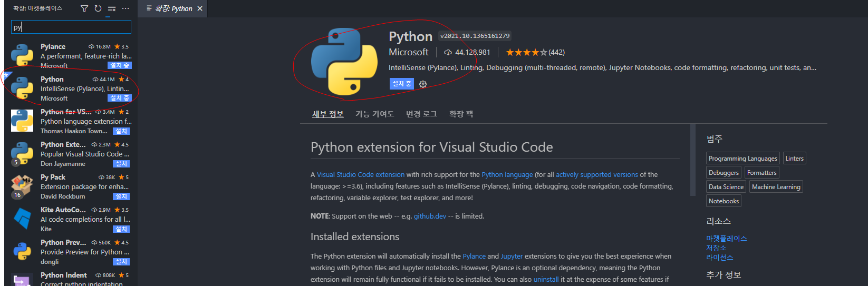
Task: Open the 마켓플레이스 resource link
Action: click(727, 238)
